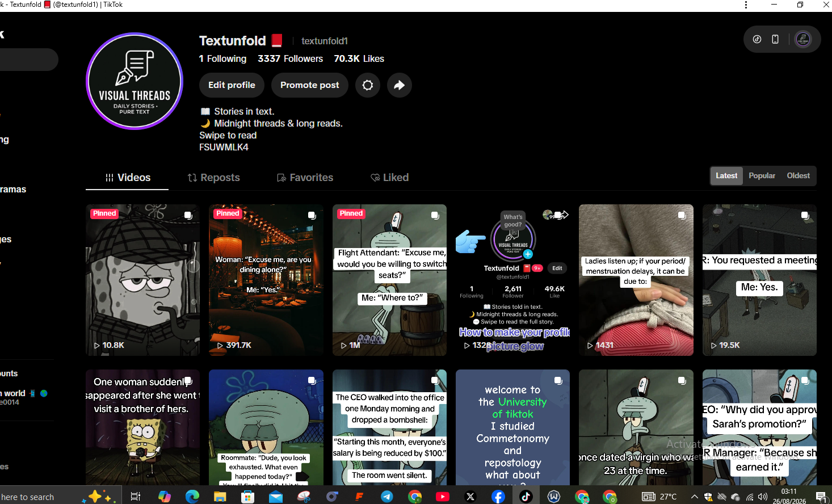Open the 3337 Followers list
Screen dimensions: 832x504
pos(290,59)
